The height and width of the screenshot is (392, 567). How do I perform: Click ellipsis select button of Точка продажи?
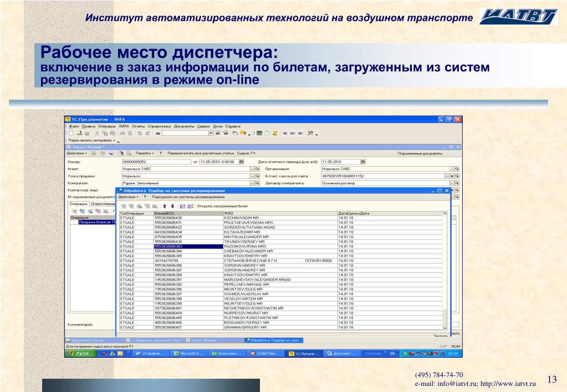[x=252, y=176]
